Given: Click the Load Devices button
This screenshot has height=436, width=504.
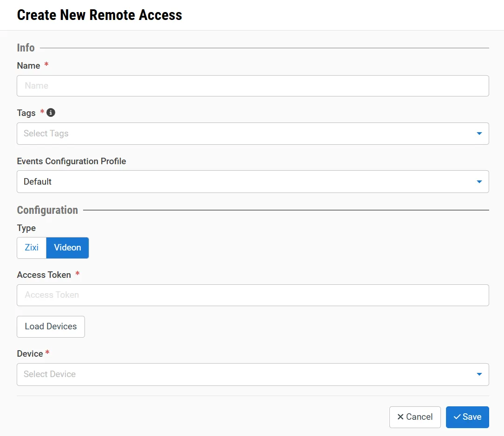Looking at the screenshot, I should (51, 327).
